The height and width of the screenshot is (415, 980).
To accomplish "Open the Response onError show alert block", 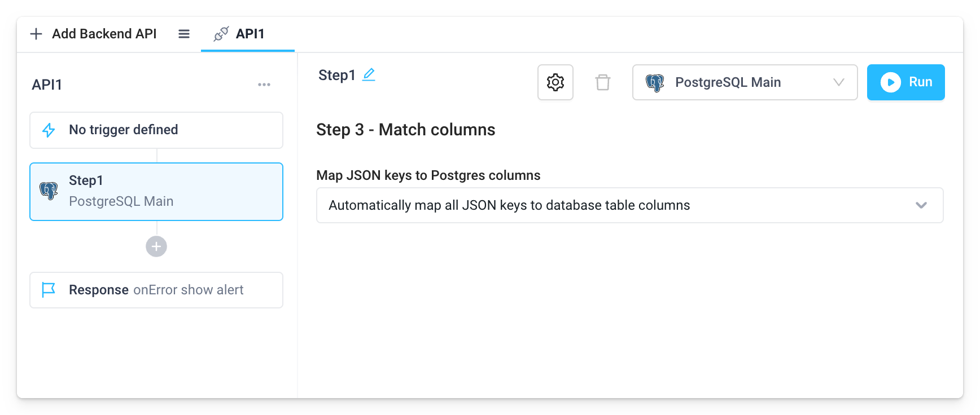I will [x=156, y=290].
